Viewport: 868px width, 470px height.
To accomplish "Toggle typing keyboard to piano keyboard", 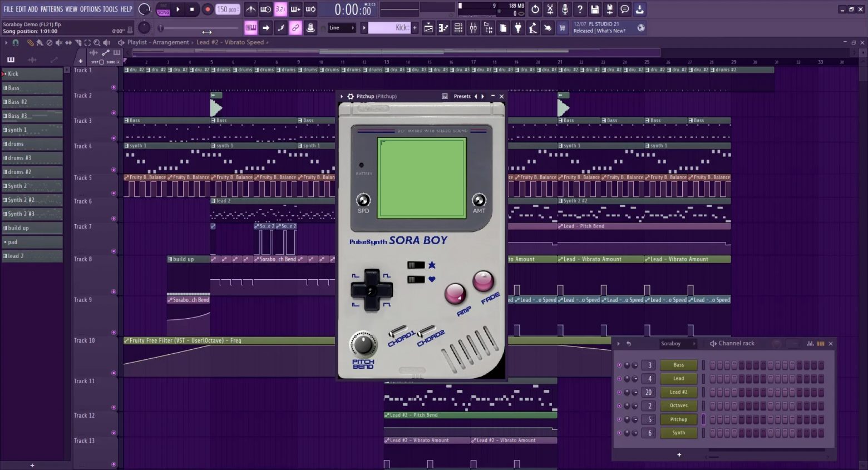I will point(251,28).
